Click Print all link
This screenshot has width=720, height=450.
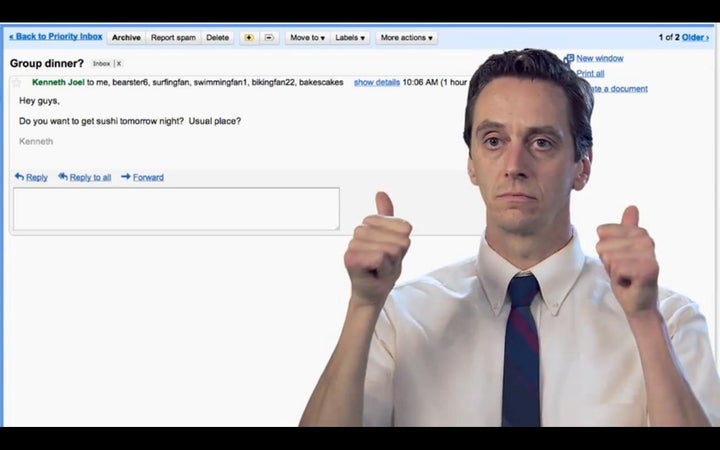[590, 73]
